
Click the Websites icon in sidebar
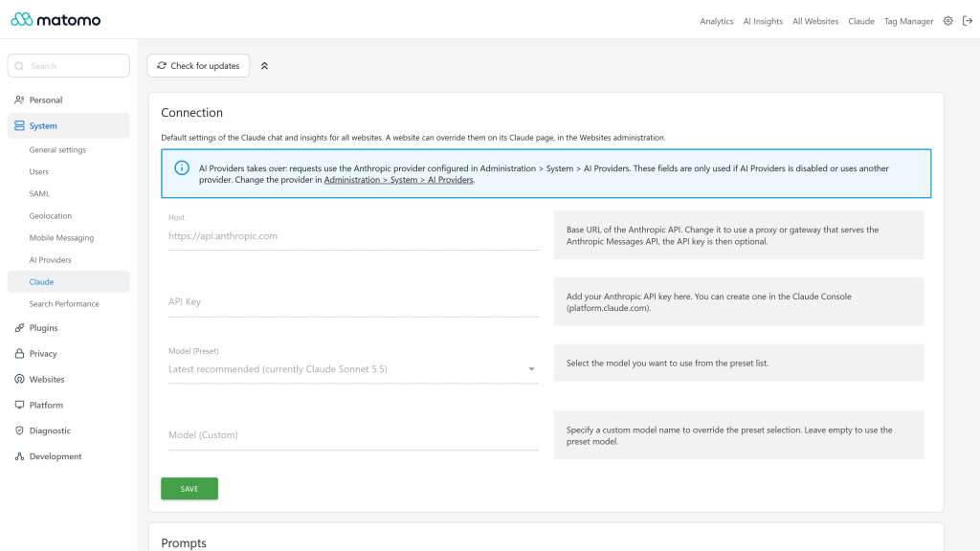(x=19, y=379)
